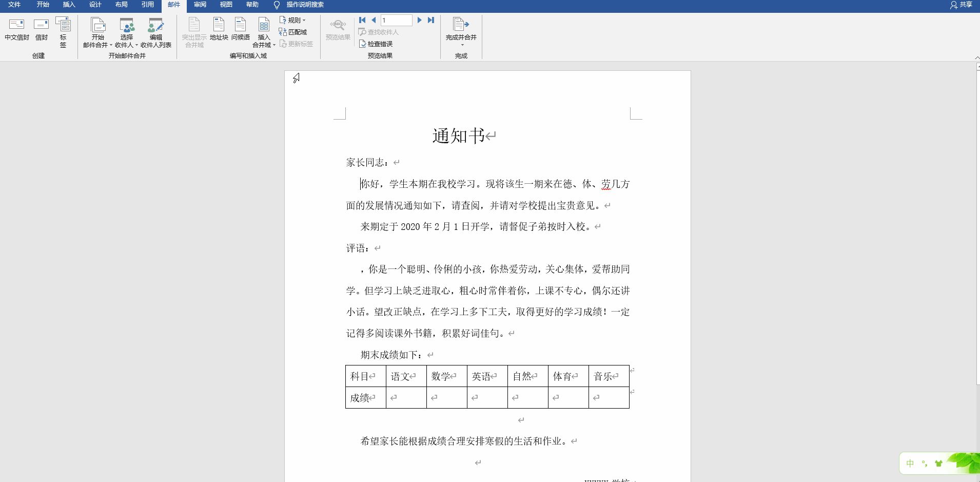Open the 帮助 help tab
The height and width of the screenshot is (482, 980).
click(x=252, y=5)
